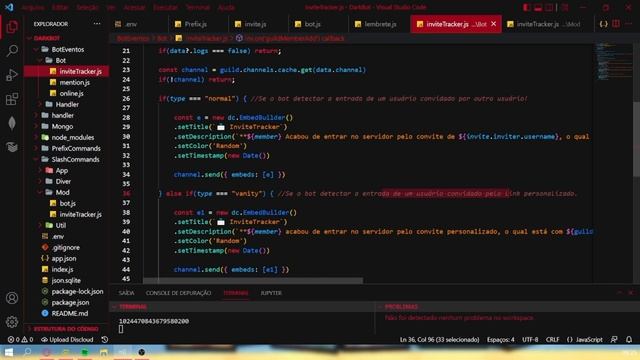
Task: Close the inviteTracker.js Bot tab
Action: tap(493, 24)
